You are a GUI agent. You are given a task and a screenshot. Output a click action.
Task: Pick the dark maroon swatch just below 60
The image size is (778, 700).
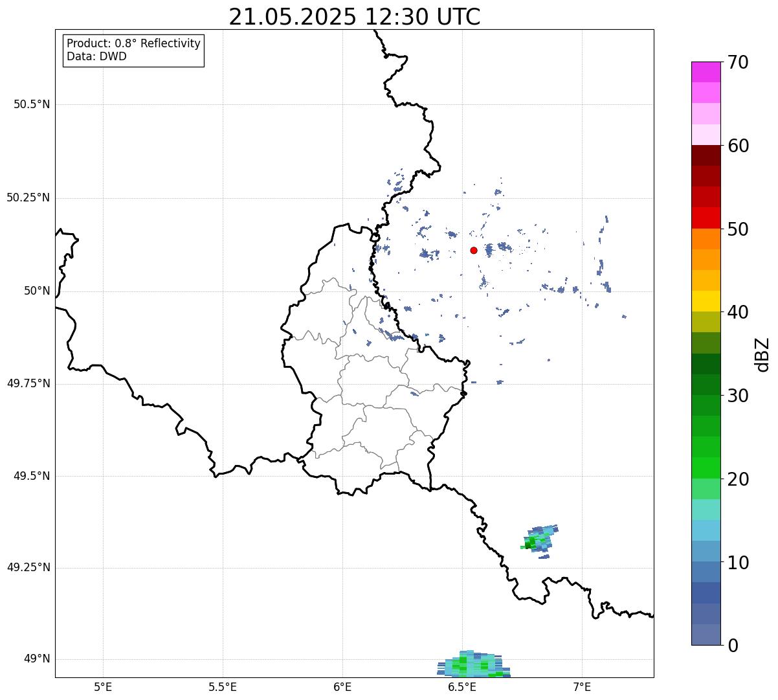(706, 155)
